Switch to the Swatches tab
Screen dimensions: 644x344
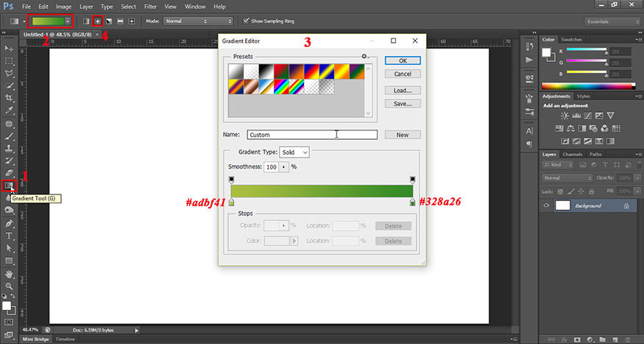tap(571, 39)
